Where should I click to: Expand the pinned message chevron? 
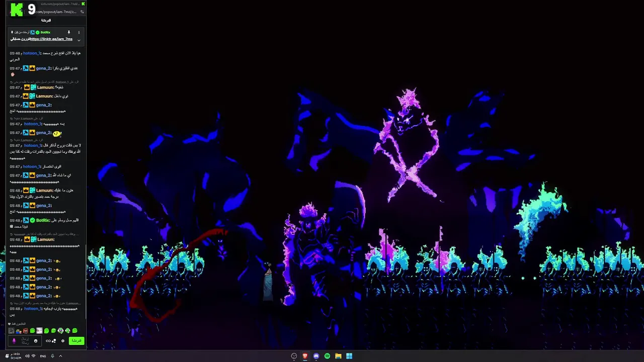point(79,40)
